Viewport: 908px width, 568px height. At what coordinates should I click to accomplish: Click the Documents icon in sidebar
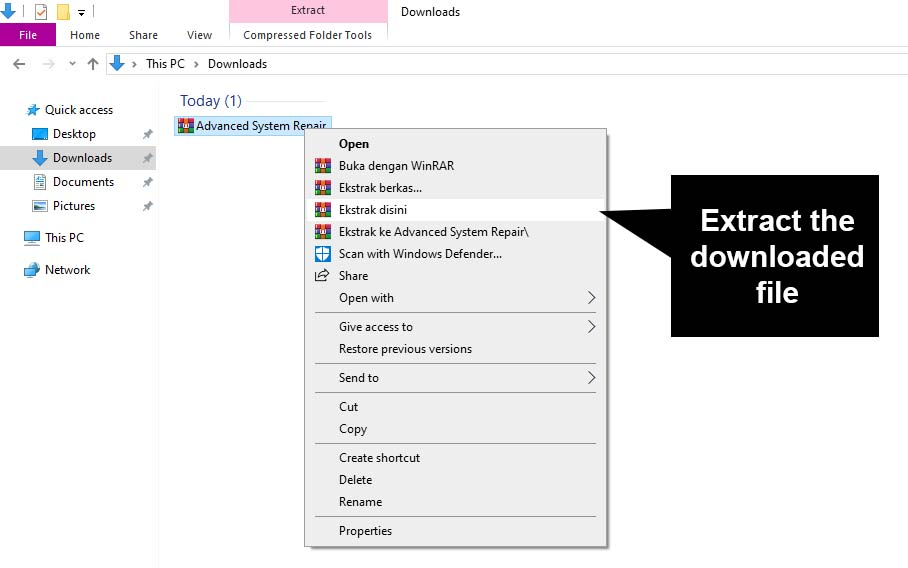pos(39,182)
